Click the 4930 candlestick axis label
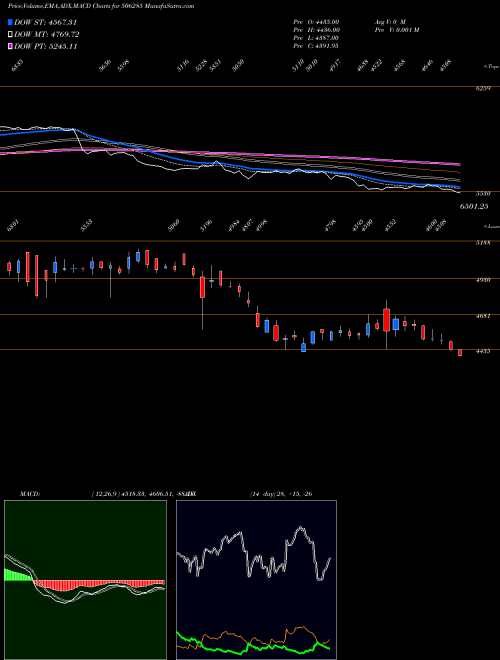This screenshot has height=660, width=500. click(482, 280)
